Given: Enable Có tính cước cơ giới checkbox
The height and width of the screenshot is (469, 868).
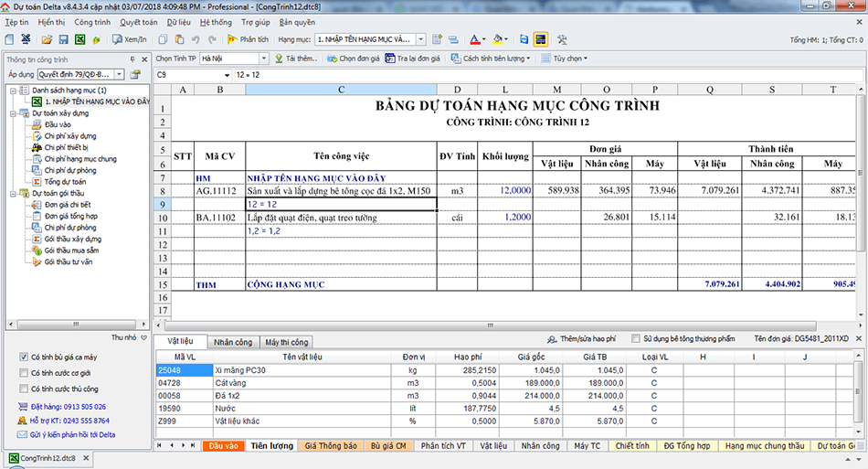Looking at the screenshot, I should click(23, 373).
